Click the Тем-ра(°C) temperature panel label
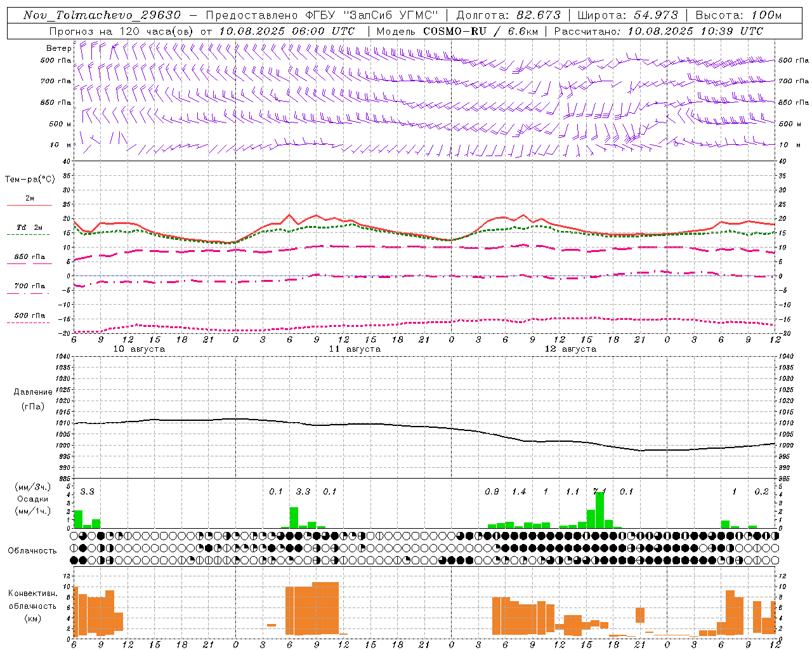 click(x=30, y=180)
